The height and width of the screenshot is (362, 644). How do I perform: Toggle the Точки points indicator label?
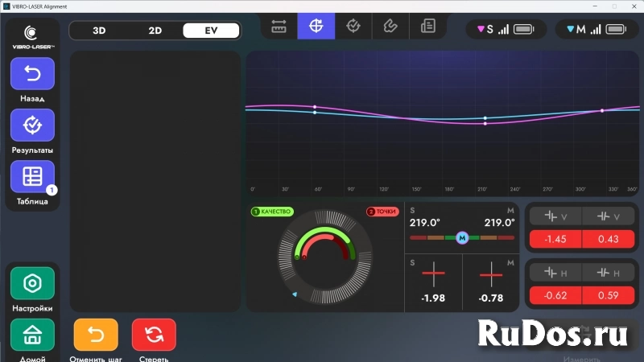point(382,212)
